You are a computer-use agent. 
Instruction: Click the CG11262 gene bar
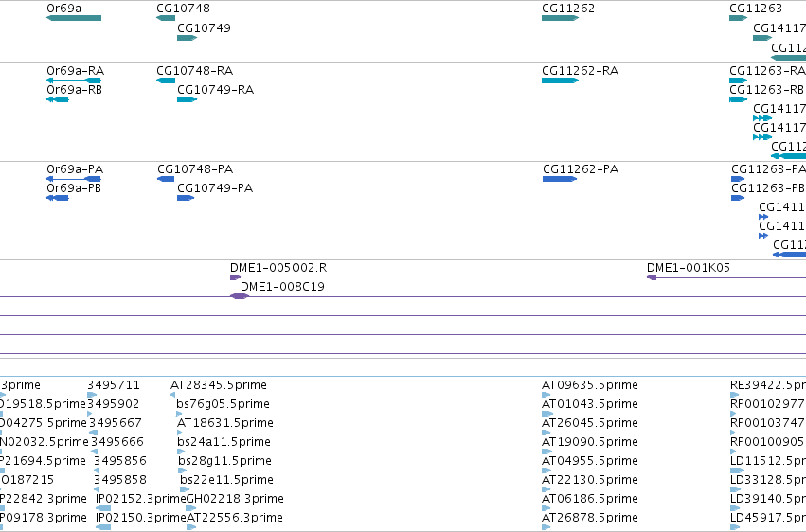(561, 18)
